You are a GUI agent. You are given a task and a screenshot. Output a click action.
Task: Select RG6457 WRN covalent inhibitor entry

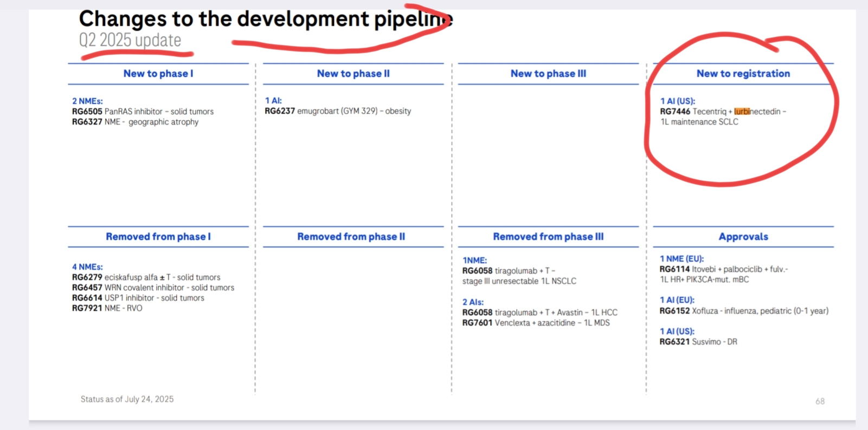coord(153,288)
